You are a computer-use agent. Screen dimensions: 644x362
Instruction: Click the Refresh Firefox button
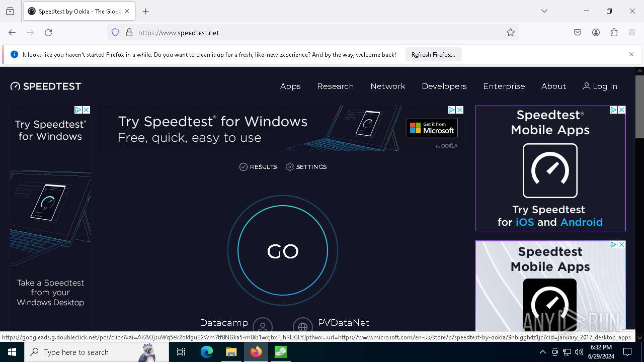[x=433, y=55]
